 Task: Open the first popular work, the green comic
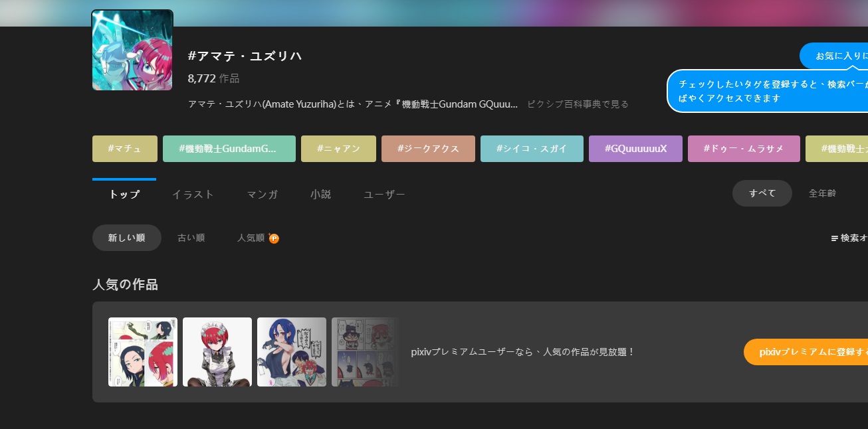143,352
